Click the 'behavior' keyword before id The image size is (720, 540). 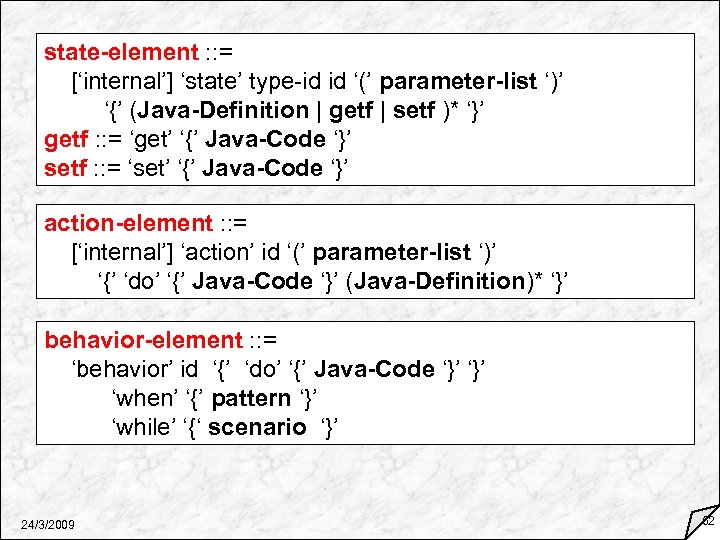click(122, 369)
